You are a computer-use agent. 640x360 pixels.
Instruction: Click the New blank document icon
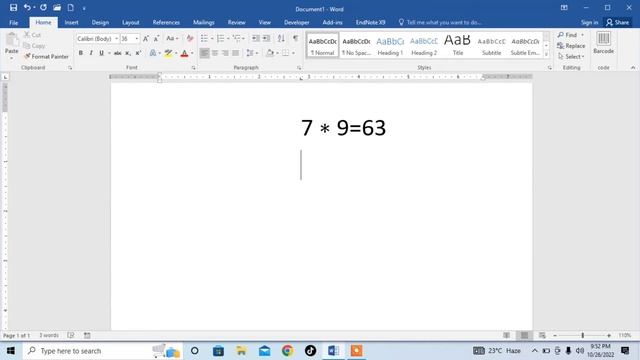[x=71, y=8]
